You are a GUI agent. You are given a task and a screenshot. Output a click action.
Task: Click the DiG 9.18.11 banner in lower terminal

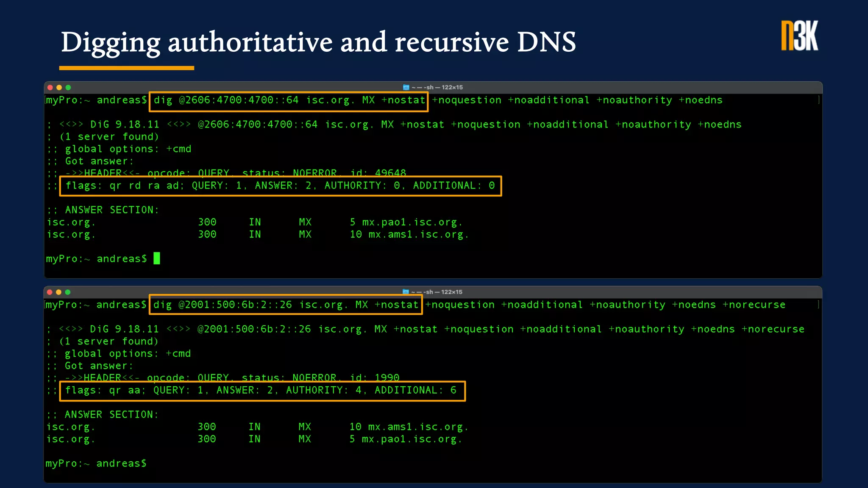pos(426,329)
